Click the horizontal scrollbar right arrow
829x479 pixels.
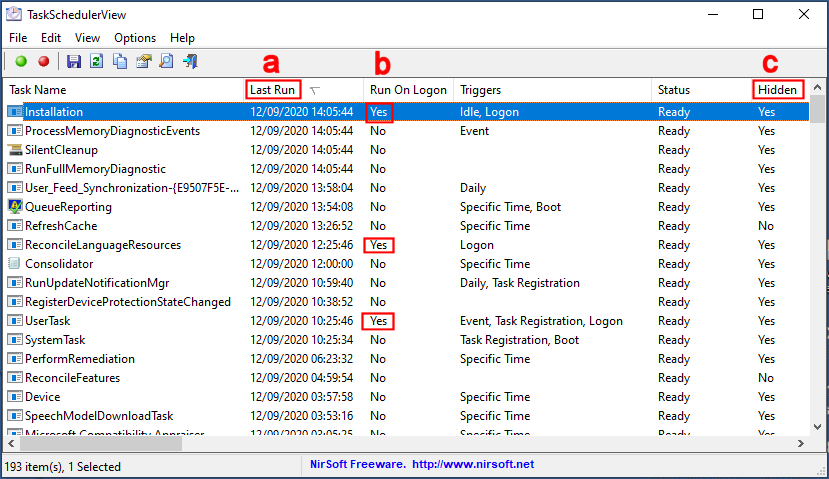click(799, 443)
